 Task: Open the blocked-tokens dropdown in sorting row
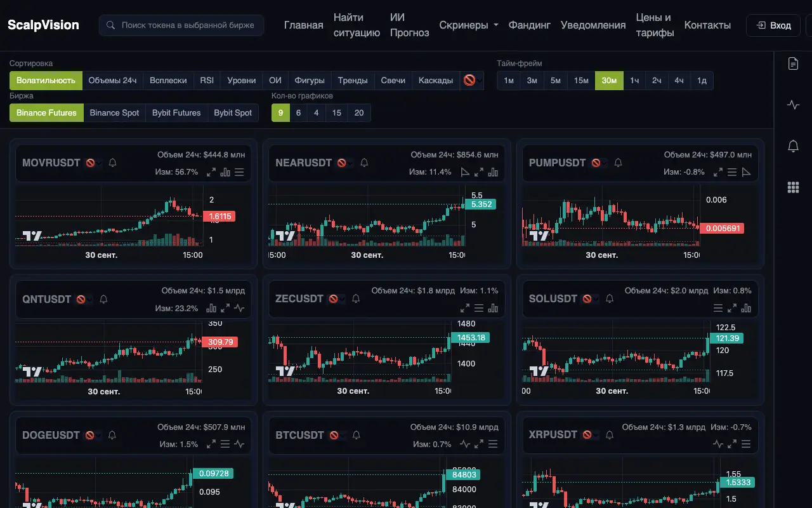point(471,81)
